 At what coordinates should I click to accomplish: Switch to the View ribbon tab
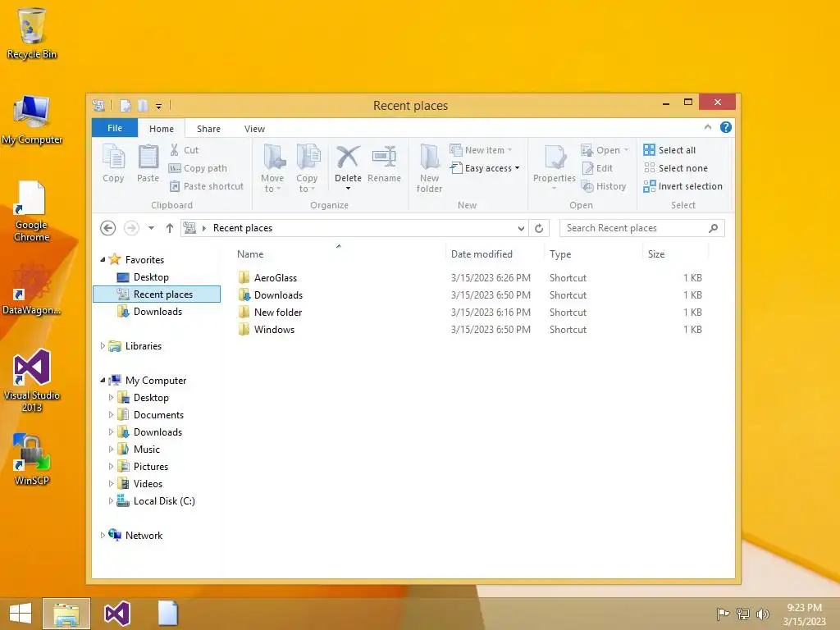click(x=254, y=129)
